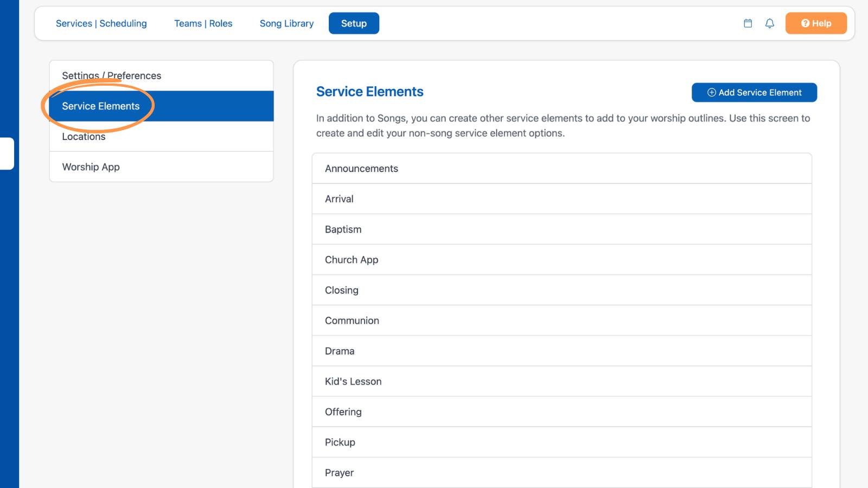Open Locations in sidebar
The image size is (868, 488).
(161, 136)
